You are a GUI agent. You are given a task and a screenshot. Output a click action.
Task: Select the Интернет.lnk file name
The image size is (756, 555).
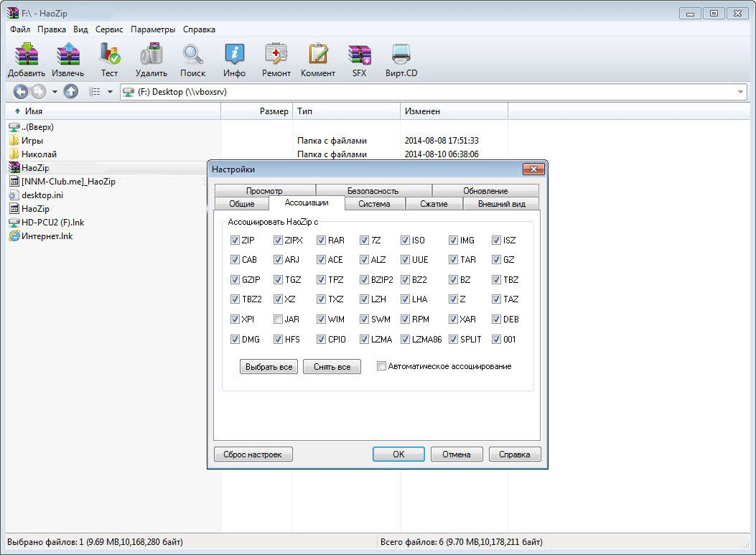[x=47, y=236]
